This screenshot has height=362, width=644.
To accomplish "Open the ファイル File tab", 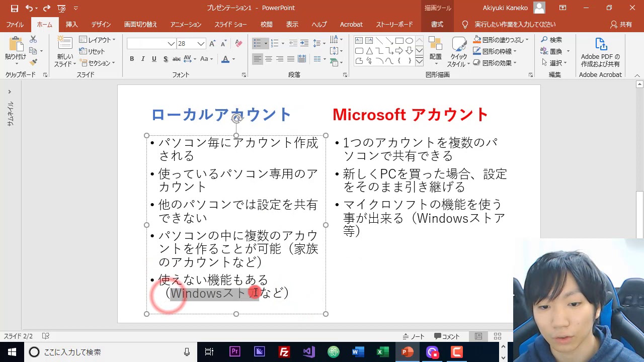I will point(15,25).
